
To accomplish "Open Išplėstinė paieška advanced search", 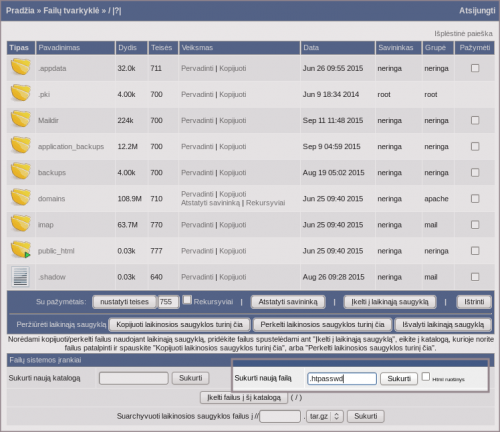I will 463,34.
